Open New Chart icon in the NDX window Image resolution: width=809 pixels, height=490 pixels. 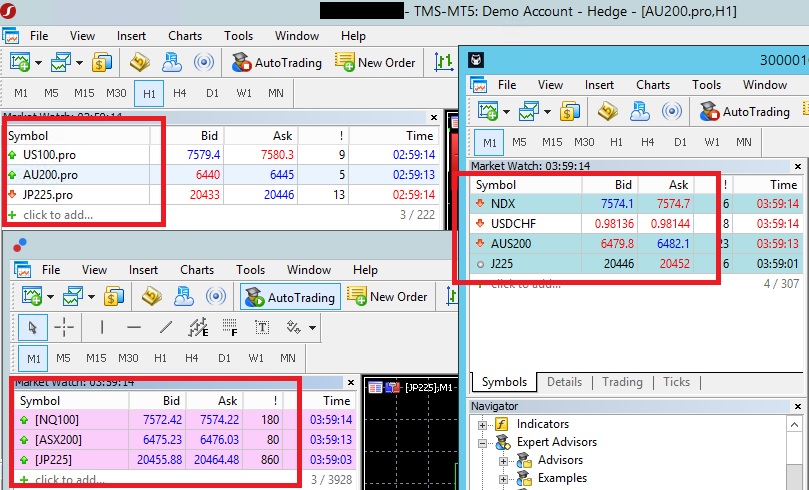(488, 111)
